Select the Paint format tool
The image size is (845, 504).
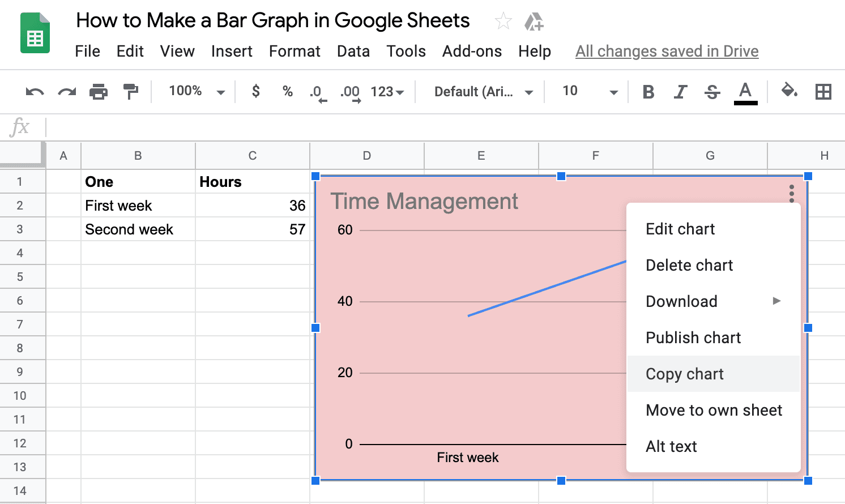coord(131,91)
